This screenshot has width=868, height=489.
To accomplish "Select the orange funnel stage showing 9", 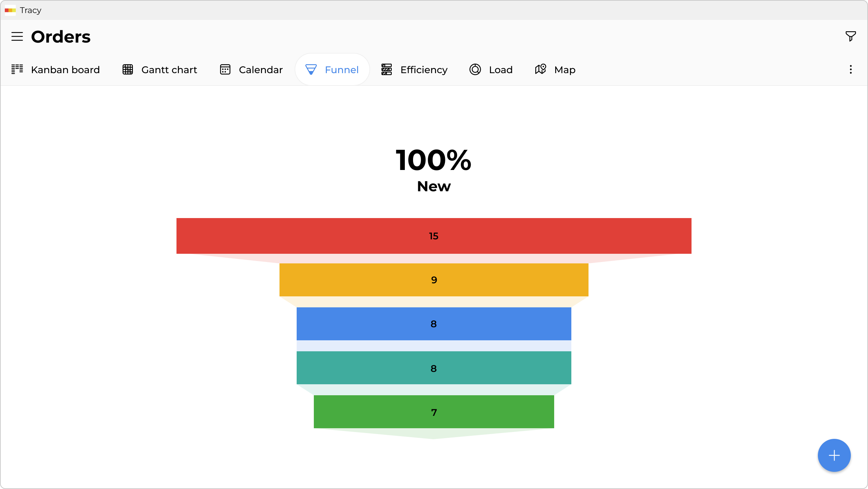I will pos(434,280).
